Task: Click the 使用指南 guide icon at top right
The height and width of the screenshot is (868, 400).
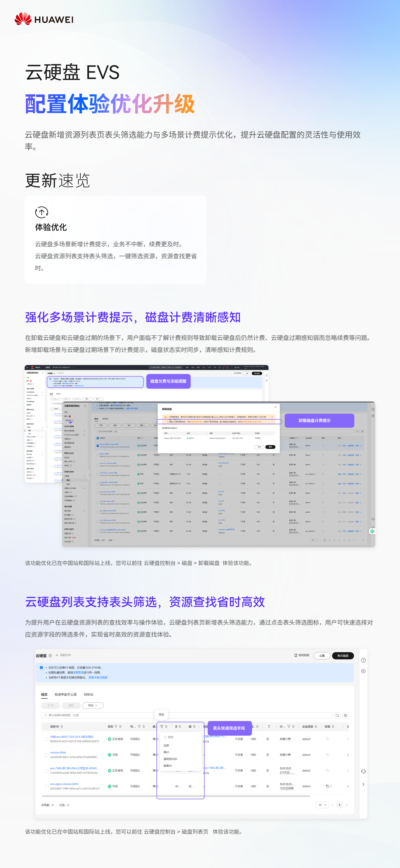Action: click(x=296, y=655)
